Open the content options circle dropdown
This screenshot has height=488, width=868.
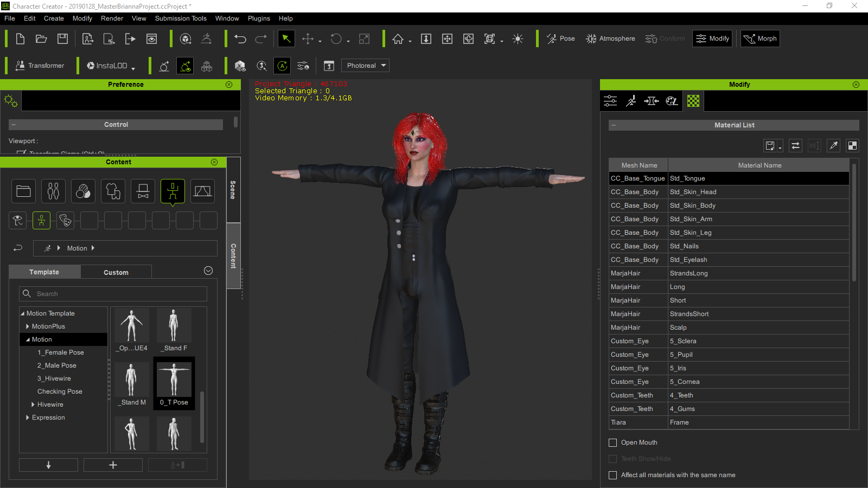[x=208, y=271]
